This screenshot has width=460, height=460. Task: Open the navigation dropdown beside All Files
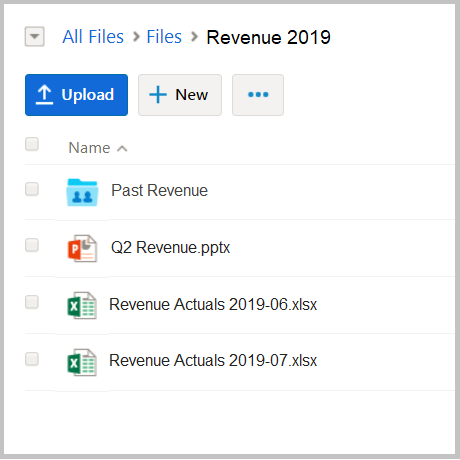(x=35, y=36)
